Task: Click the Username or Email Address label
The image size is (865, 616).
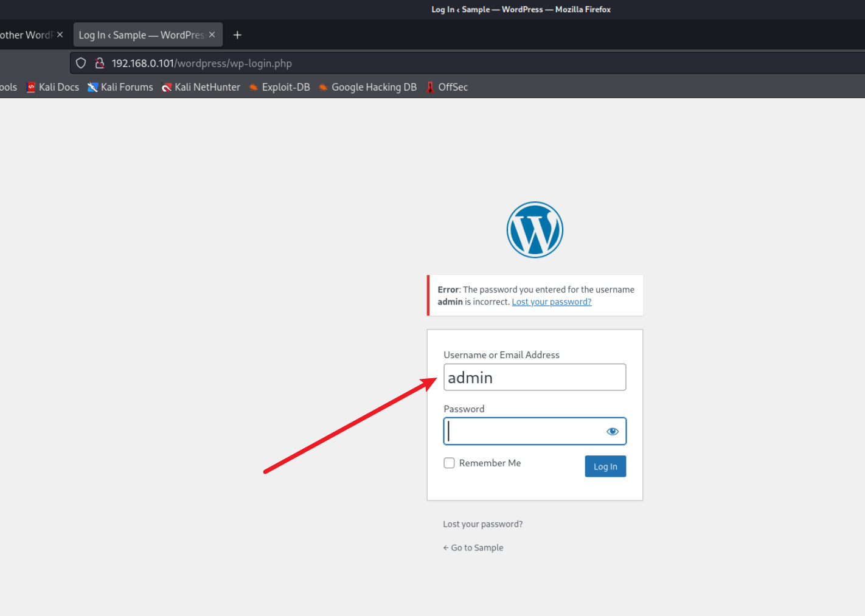Action: [x=501, y=355]
